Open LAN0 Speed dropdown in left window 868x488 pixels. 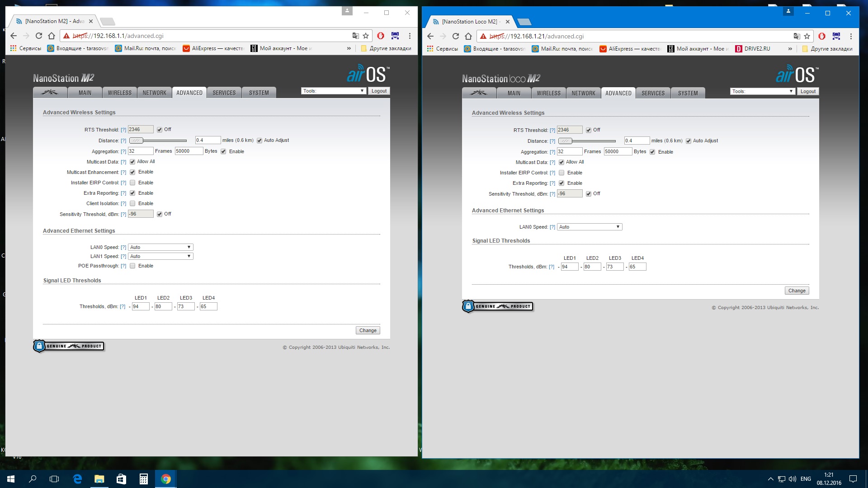click(x=160, y=247)
